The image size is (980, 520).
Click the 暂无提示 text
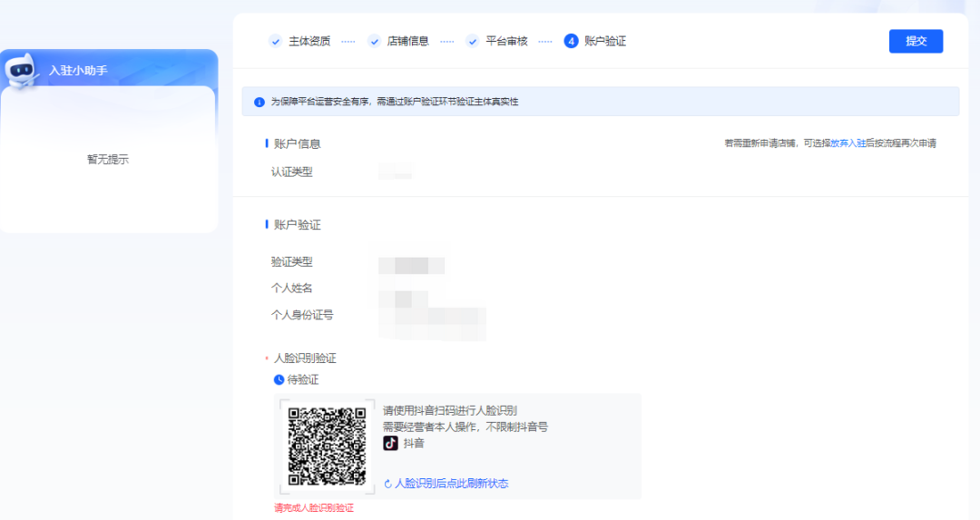(107, 160)
